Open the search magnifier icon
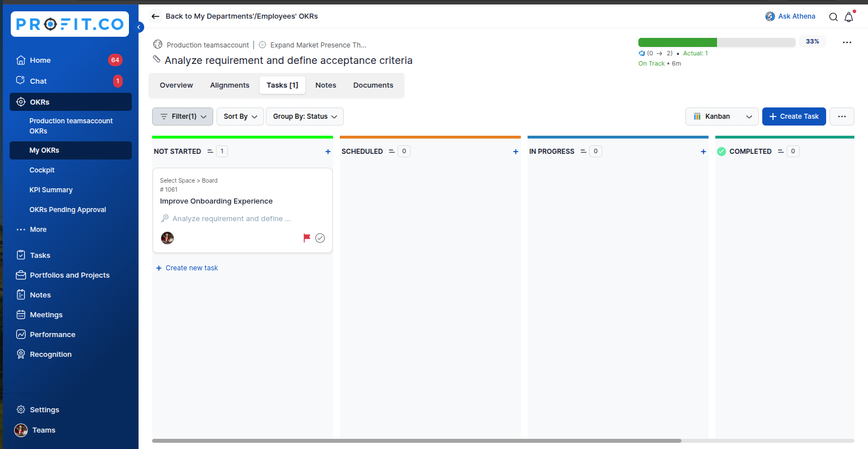The image size is (868, 449). pyautogui.click(x=833, y=17)
